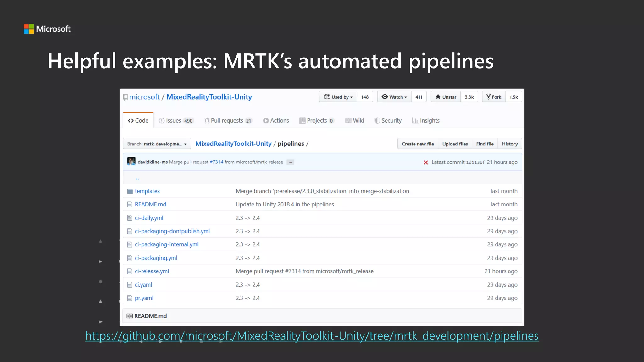Click the "21 hours ago" time for ci-release.yml
Screen dimensions: 644x362
click(501, 271)
